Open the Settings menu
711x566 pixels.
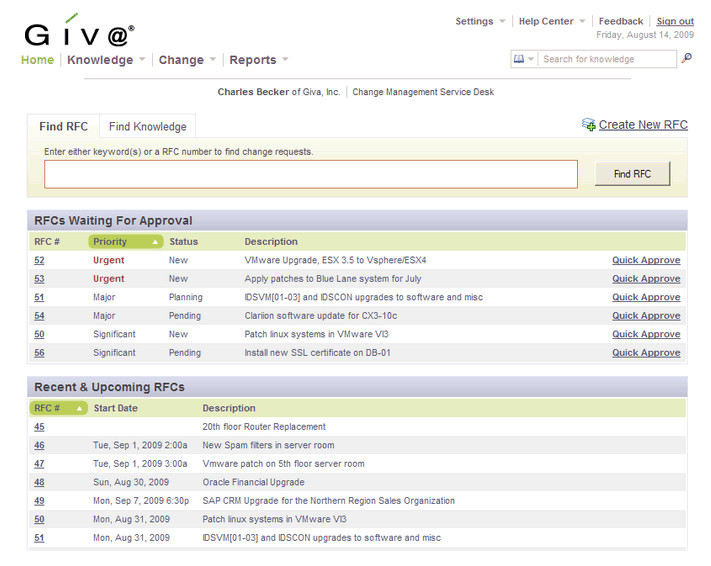click(474, 21)
